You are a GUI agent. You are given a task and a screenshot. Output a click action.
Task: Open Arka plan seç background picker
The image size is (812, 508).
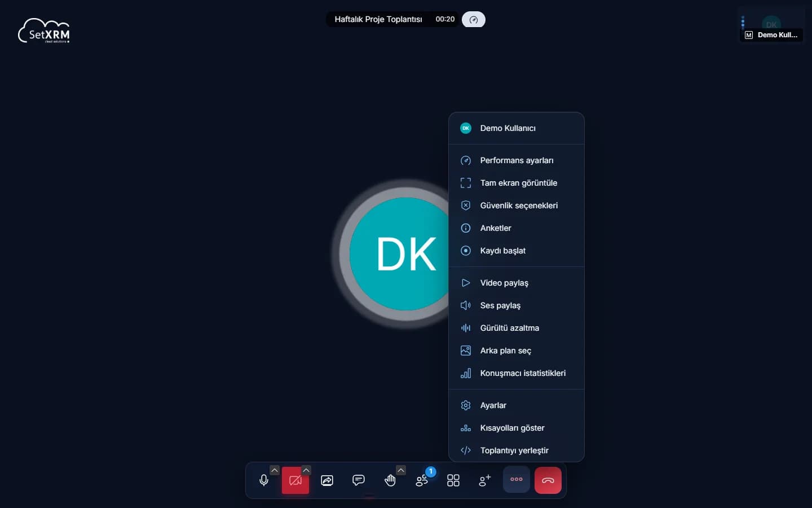[x=517, y=351]
